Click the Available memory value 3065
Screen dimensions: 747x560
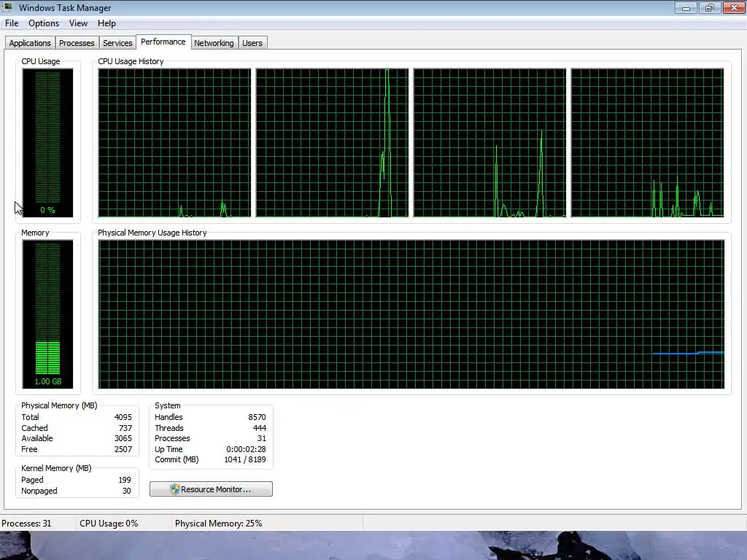(x=123, y=438)
